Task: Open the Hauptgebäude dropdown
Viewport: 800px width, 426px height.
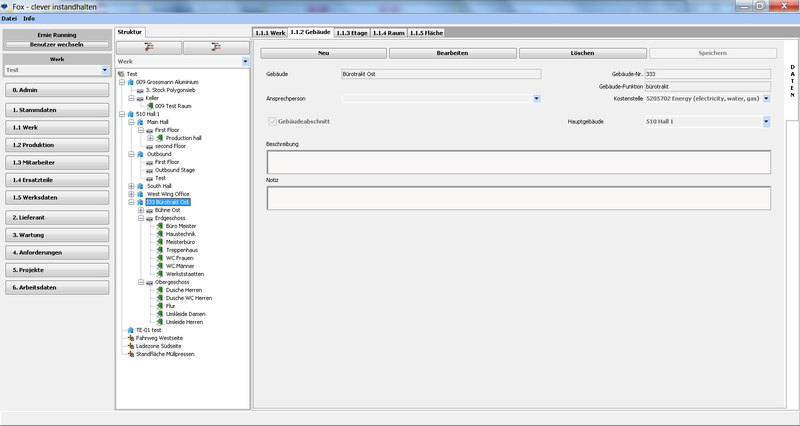Action: tap(766, 121)
